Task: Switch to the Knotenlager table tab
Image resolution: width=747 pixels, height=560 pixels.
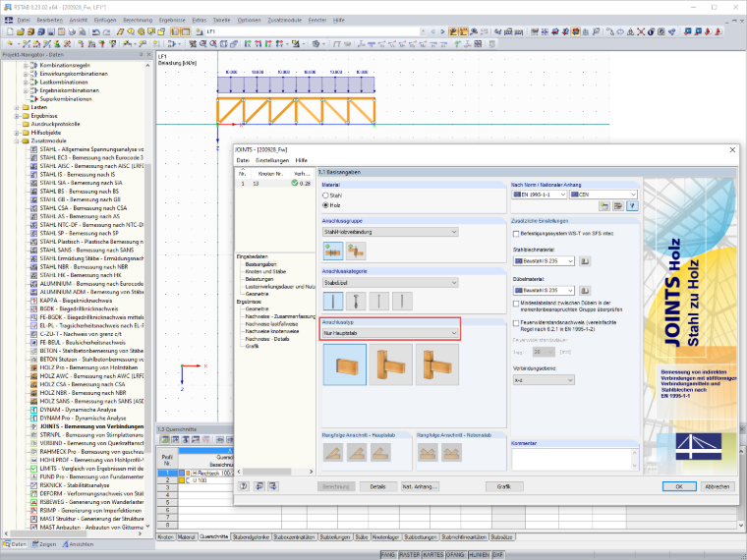Action: tap(385, 536)
